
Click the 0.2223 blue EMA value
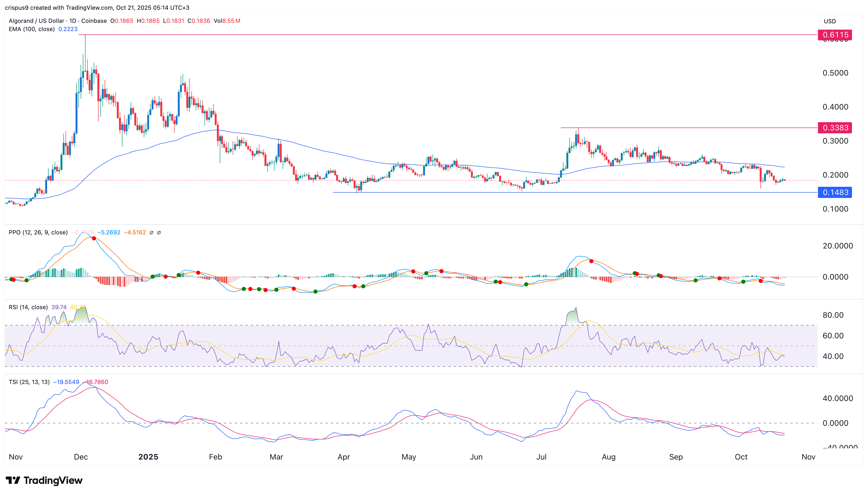tap(68, 29)
